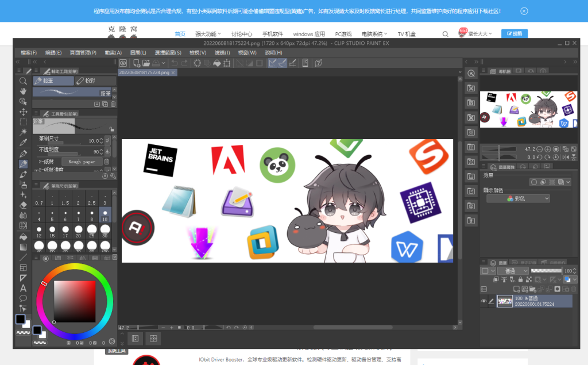Click the Undo arrow in the command bar
588x365 pixels.
click(175, 63)
